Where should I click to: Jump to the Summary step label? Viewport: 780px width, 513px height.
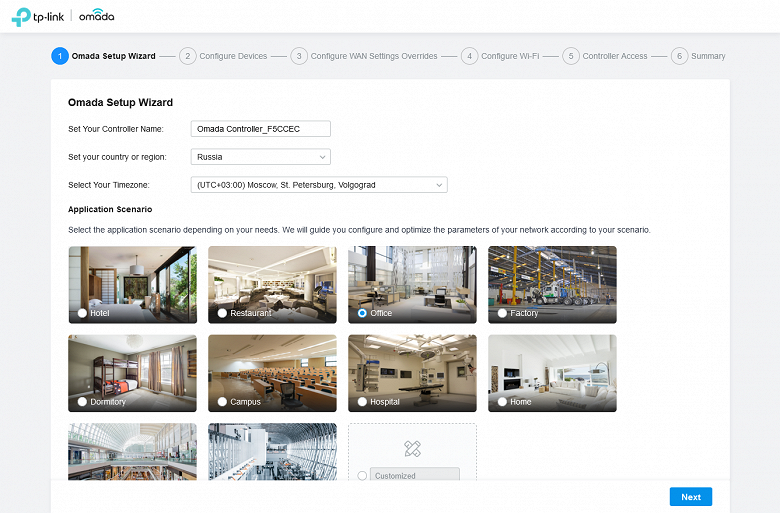[x=708, y=56]
